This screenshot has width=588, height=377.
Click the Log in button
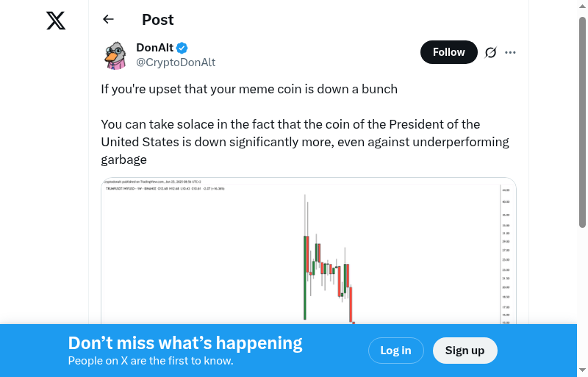click(x=395, y=351)
